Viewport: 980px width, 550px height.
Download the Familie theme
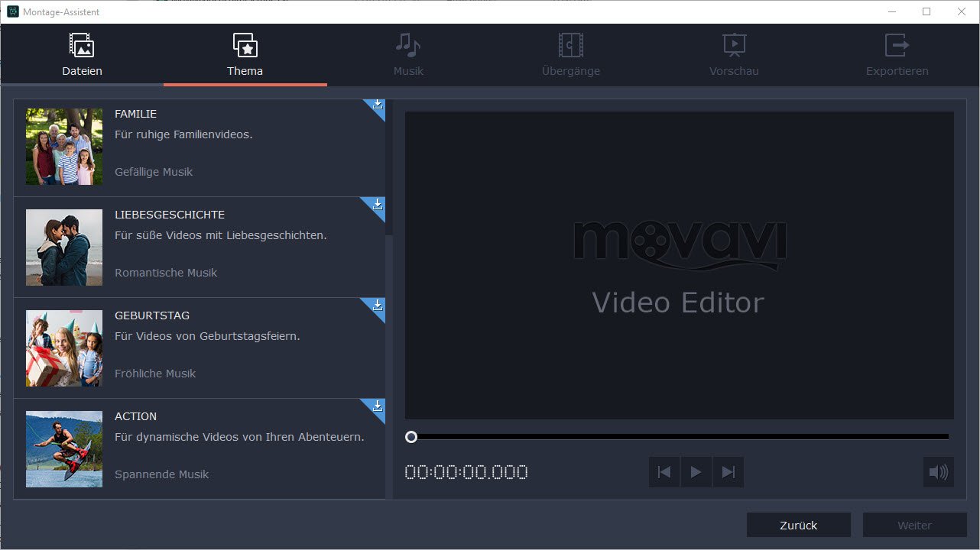tap(377, 105)
